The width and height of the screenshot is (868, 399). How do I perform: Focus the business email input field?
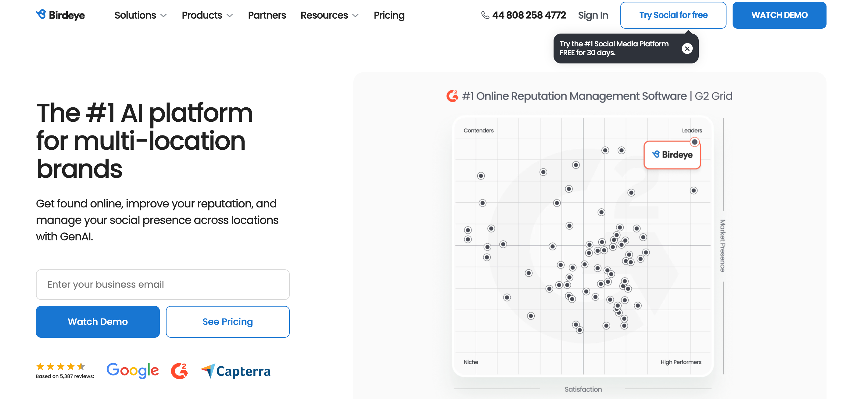tap(163, 284)
